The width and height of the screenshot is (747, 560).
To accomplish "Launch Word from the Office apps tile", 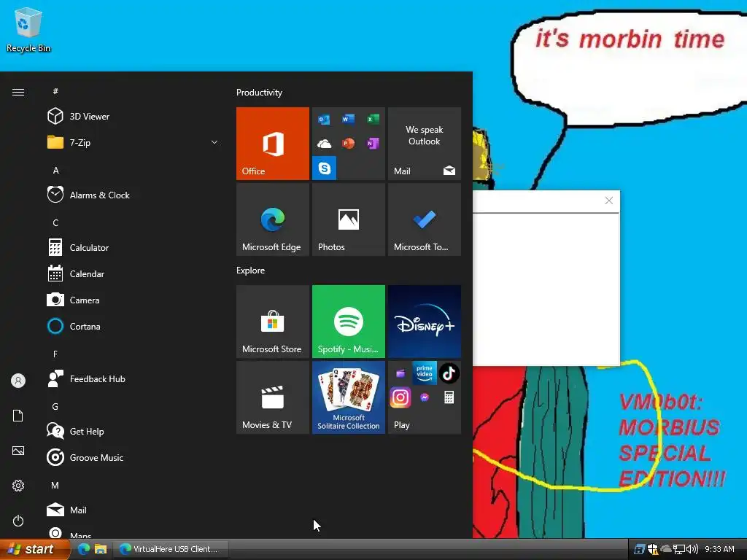I will click(348, 119).
